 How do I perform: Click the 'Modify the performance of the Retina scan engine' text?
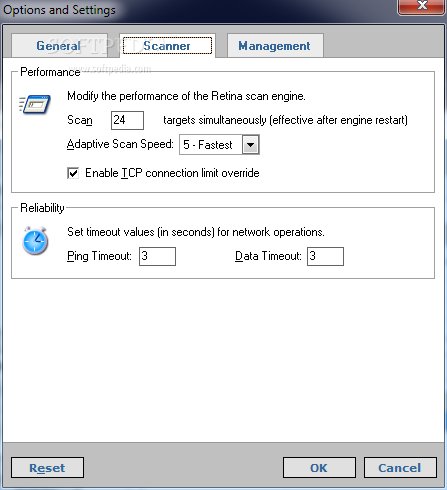186,96
